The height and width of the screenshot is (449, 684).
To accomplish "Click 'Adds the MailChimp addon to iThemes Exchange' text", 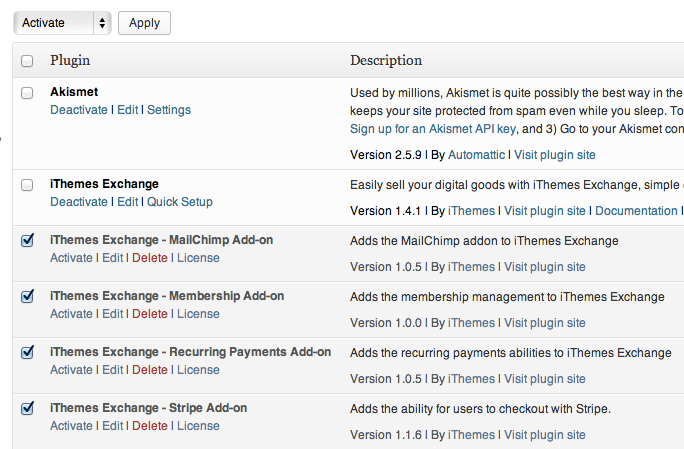I will coord(484,241).
